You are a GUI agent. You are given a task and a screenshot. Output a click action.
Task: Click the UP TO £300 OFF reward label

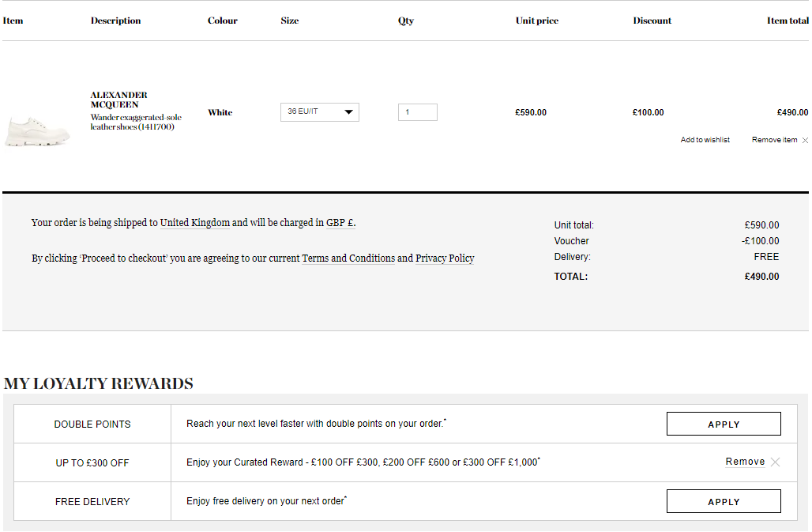[x=92, y=463]
